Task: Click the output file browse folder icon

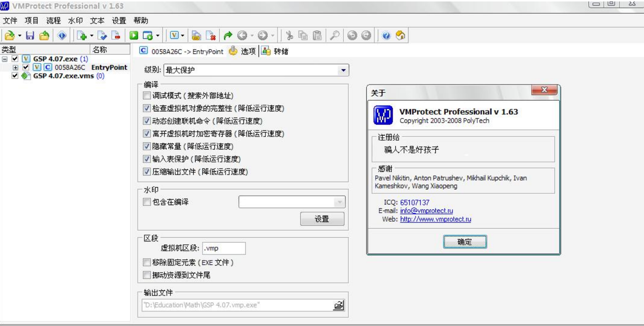Action: (x=339, y=305)
